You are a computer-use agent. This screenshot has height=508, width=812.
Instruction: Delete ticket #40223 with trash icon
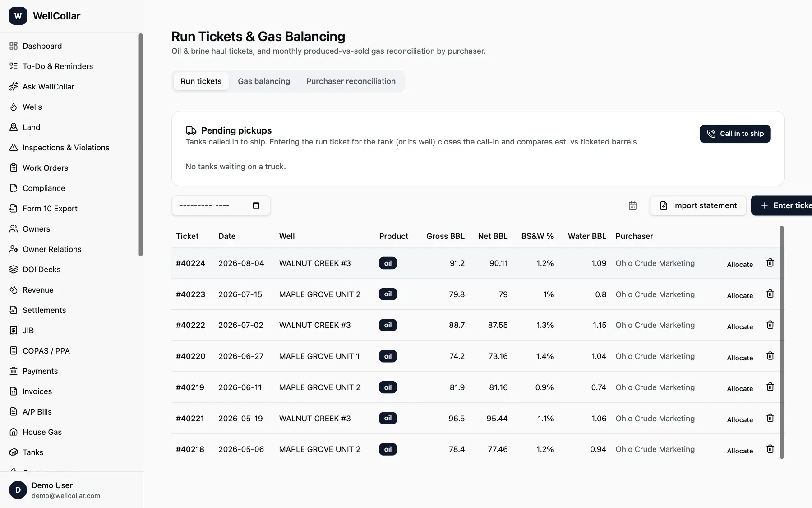click(x=770, y=294)
